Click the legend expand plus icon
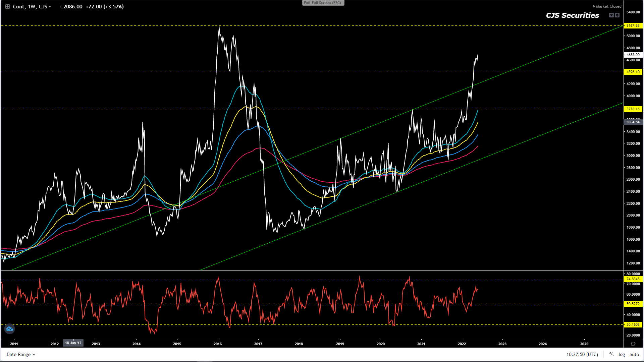644x362 pixels. (x=7, y=7)
